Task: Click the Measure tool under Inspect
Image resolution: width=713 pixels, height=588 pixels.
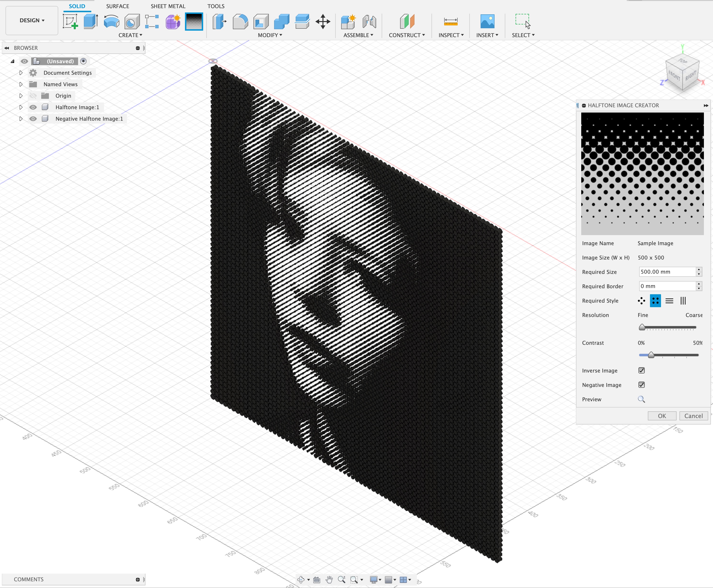Action: click(x=450, y=21)
